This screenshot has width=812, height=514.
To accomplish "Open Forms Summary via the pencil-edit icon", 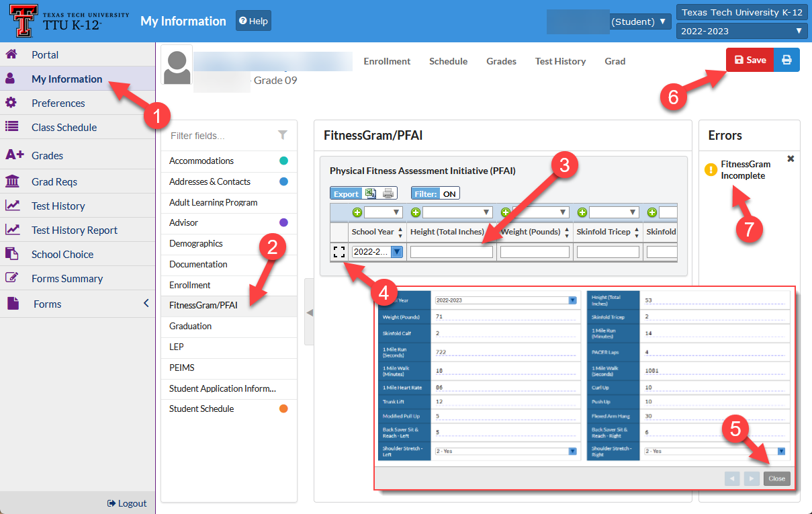I will click(11, 278).
